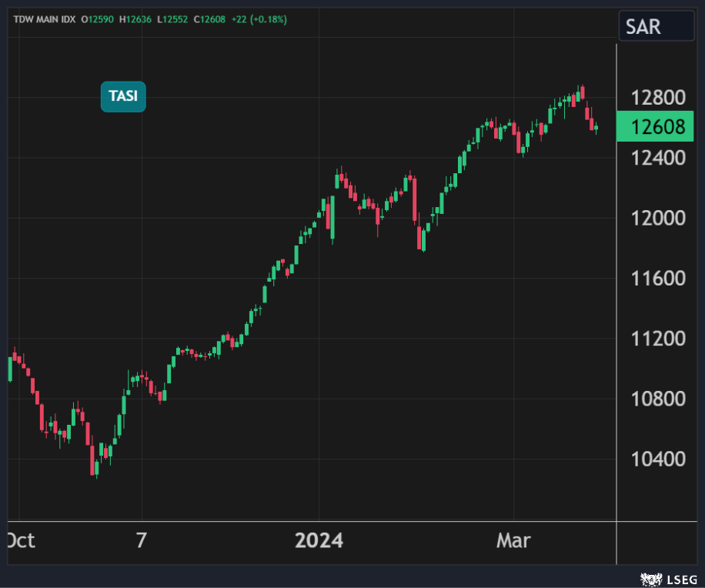Screen dimensions: 705x588
Task: Click the open value O12590
Action: (x=96, y=19)
